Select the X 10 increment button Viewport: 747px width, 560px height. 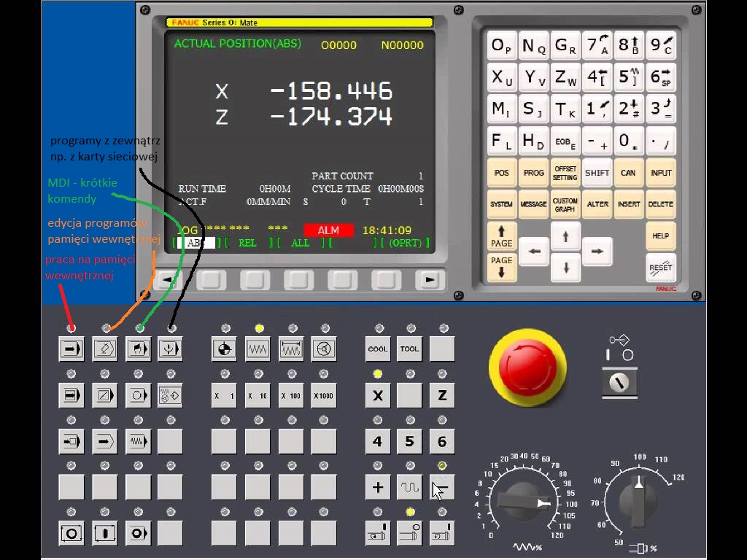(258, 395)
